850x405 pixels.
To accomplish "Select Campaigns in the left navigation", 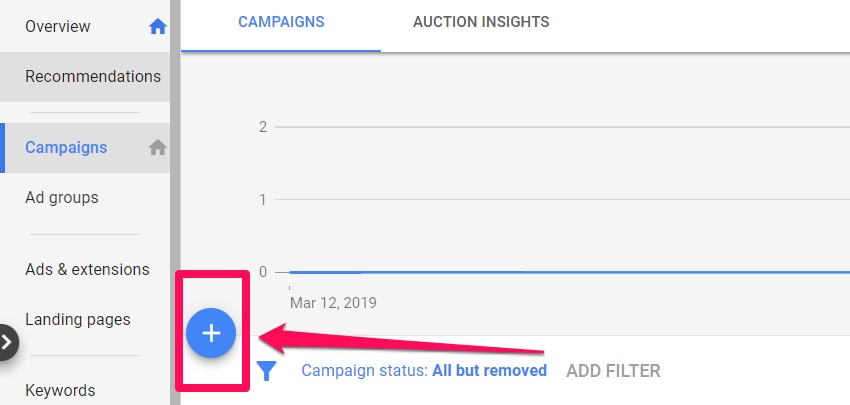I will [x=66, y=147].
